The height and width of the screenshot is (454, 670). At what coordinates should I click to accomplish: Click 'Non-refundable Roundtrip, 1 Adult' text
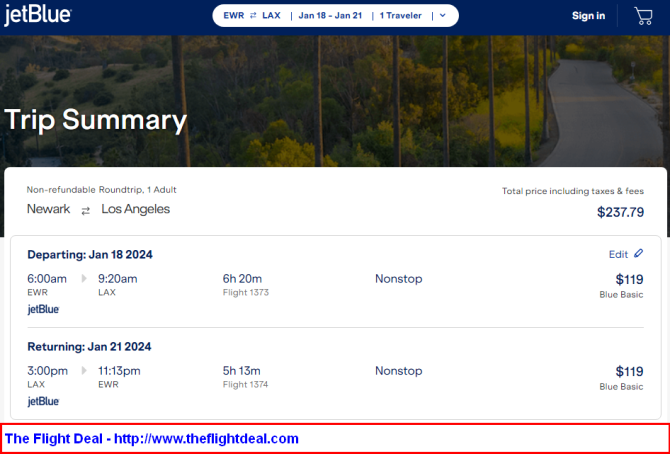click(x=101, y=190)
